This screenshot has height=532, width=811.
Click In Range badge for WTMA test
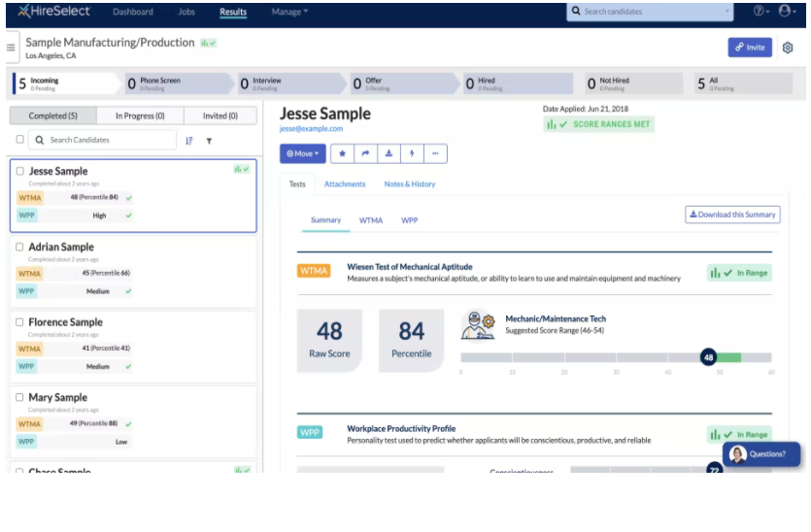click(739, 273)
